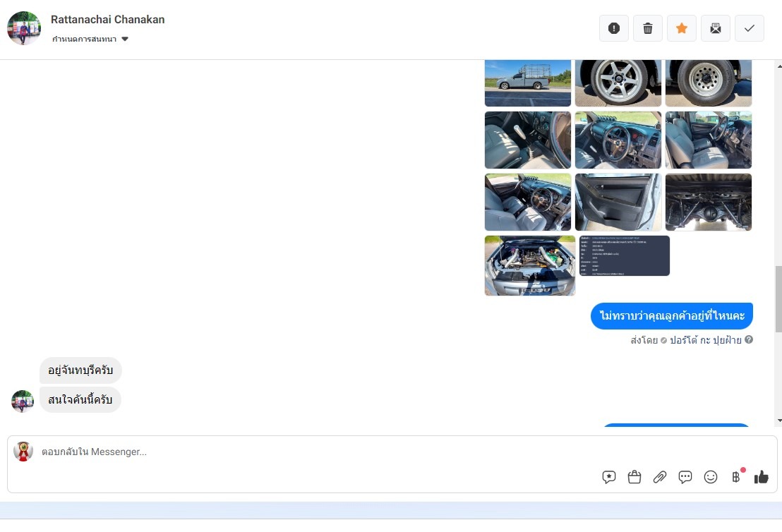Toggle the orange star follow-up icon
This screenshot has width=782, height=532.
pyautogui.click(x=682, y=28)
